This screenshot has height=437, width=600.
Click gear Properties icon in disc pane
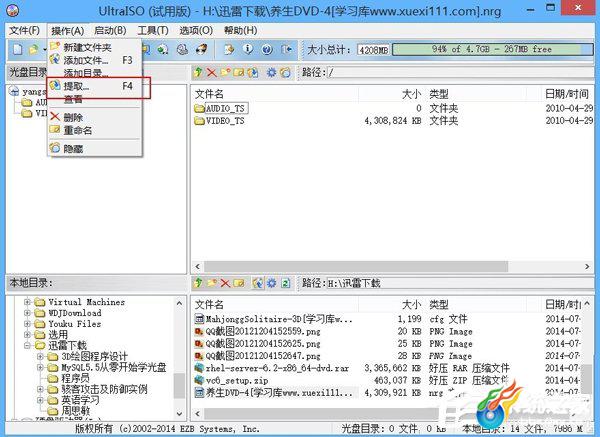coord(271,72)
